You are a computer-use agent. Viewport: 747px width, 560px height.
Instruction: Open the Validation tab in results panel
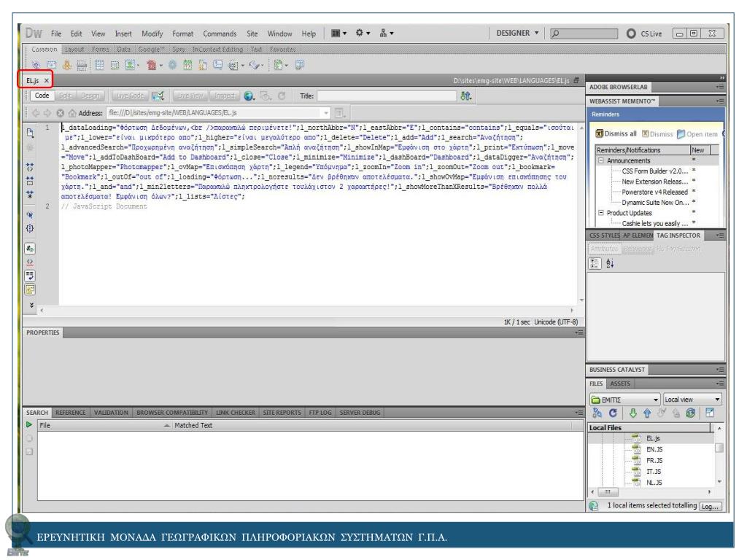[x=111, y=413]
